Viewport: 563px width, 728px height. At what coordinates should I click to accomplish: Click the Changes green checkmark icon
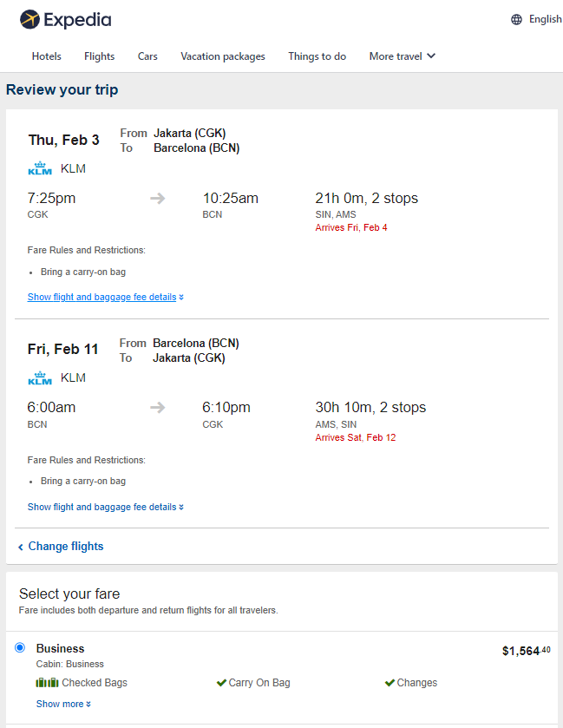pos(390,683)
